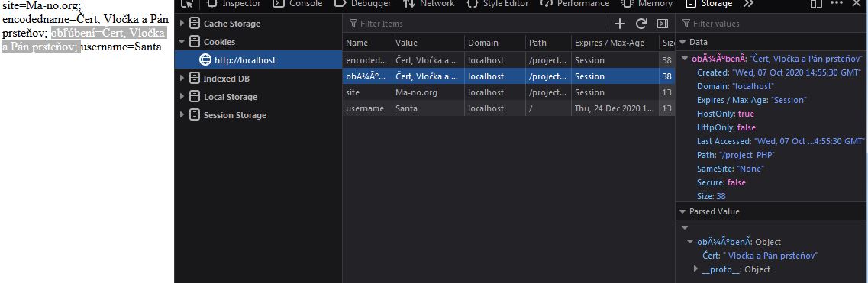Image resolution: width=868 pixels, height=283 pixels.
Task: Select the Storage tab
Action: [709, 3]
